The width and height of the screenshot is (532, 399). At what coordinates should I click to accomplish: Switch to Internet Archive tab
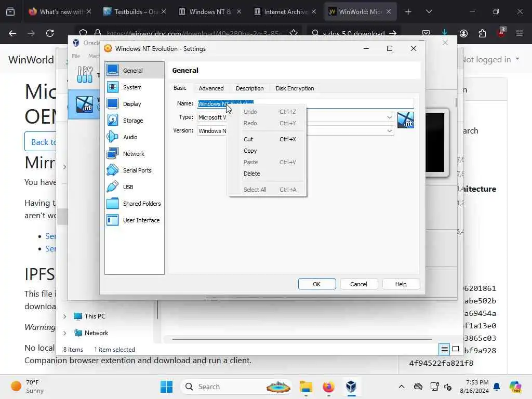pos(285,12)
